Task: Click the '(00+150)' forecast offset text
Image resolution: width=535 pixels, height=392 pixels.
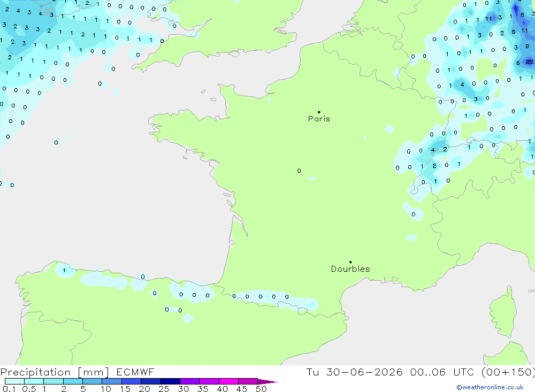Action: click(508, 372)
